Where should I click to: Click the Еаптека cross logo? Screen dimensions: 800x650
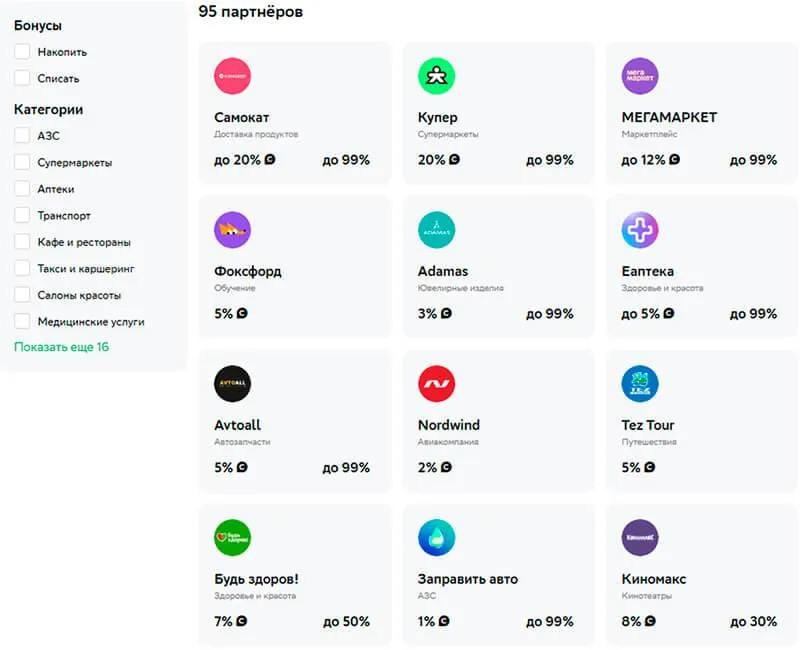[x=640, y=230]
